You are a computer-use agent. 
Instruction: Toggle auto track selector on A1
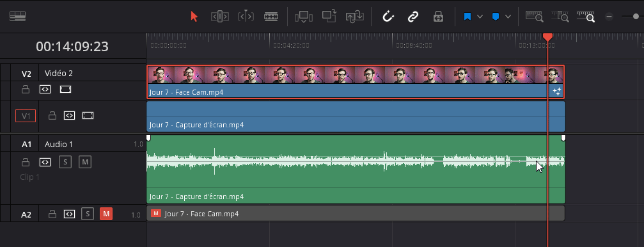45,162
